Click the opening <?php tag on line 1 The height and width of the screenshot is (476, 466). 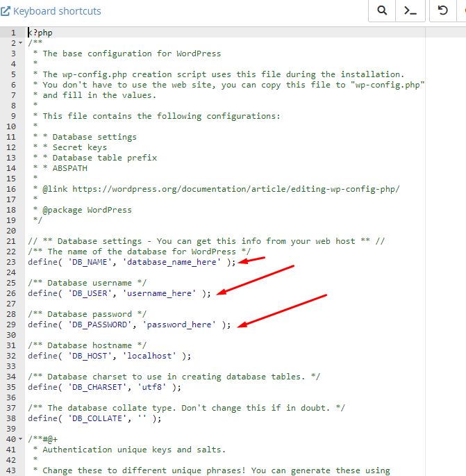(x=40, y=33)
